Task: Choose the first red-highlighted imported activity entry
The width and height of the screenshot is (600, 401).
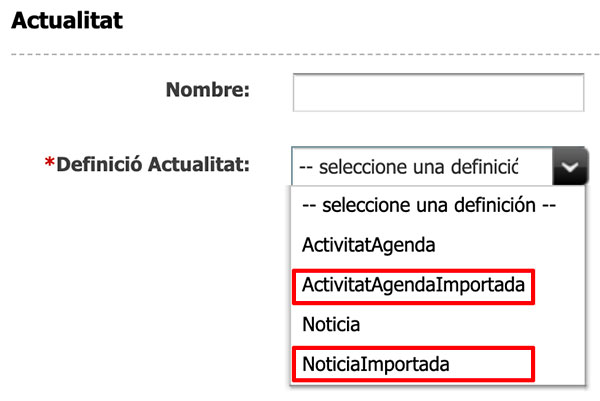Action: 413,285
